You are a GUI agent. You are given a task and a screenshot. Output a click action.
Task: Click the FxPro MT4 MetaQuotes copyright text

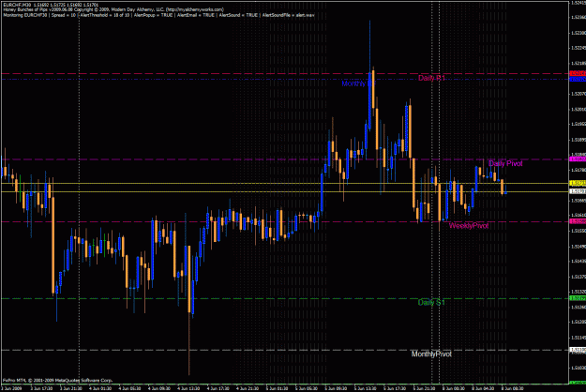pos(57,381)
